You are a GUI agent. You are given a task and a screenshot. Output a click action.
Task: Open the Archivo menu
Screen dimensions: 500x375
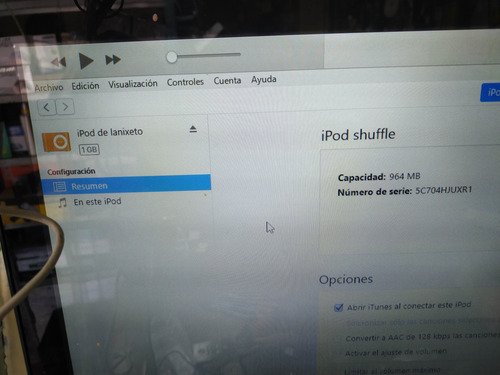coord(49,87)
